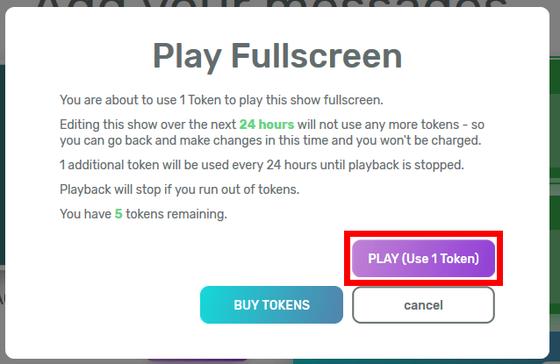Click empty white space left of PLAY button
The height and width of the screenshot is (364, 560).
pos(200,258)
